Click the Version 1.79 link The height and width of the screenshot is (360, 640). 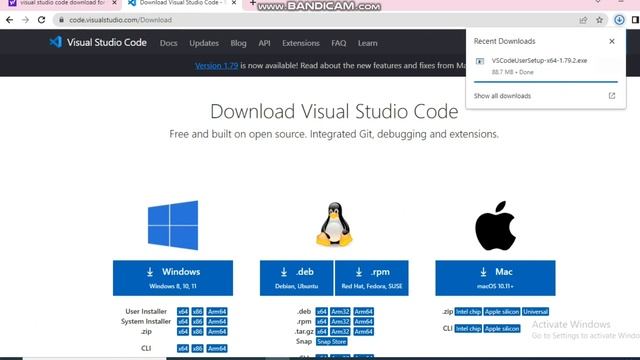pyautogui.click(x=216, y=65)
